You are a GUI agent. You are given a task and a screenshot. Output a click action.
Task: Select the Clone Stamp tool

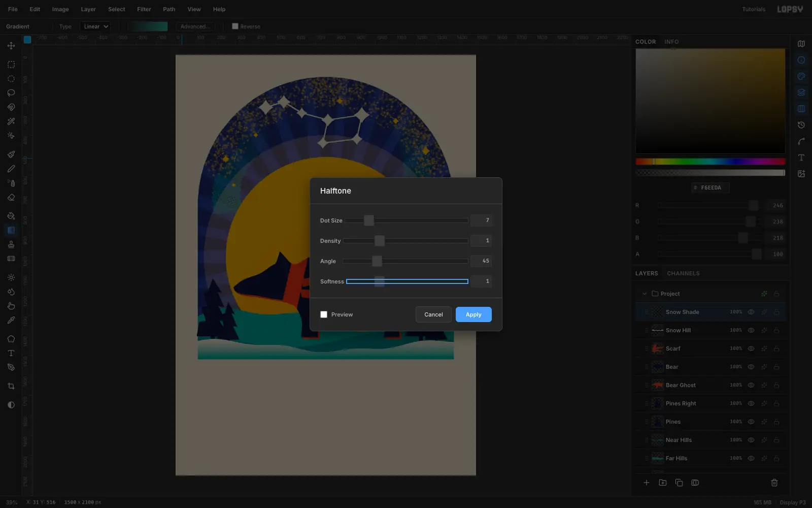tap(11, 244)
